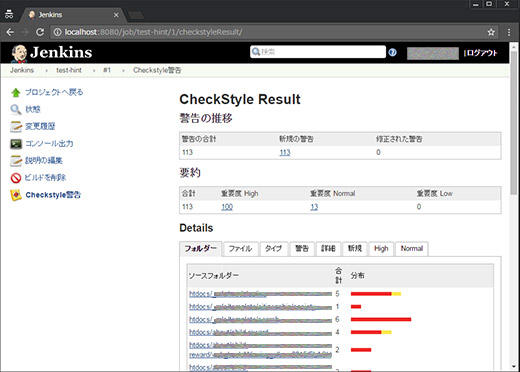Viewport: 520px width, 372px height.
Task: Open the magnifier status icon in sidebar
Action: [16, 109]
